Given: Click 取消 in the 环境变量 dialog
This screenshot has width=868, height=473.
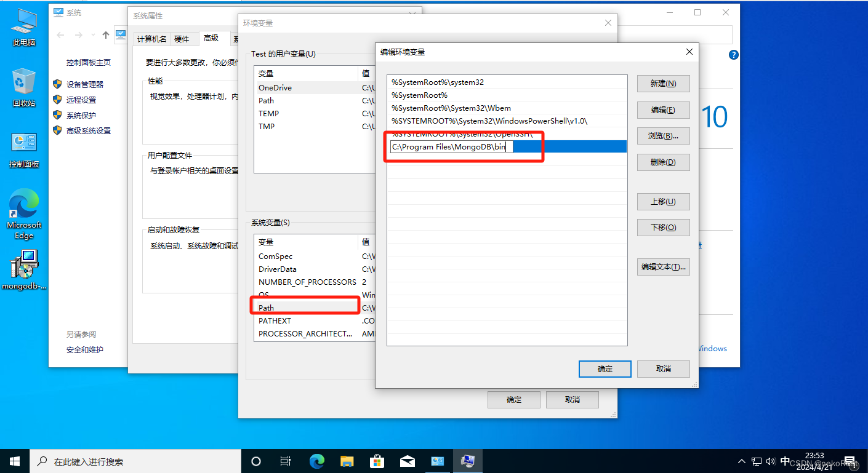Looking at the screenshot, I should (x=572, y=399).
